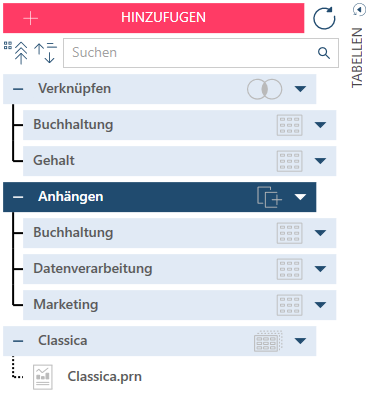
Task: Open the Gehalt dropdown arrow
Action: click(320, 161)
